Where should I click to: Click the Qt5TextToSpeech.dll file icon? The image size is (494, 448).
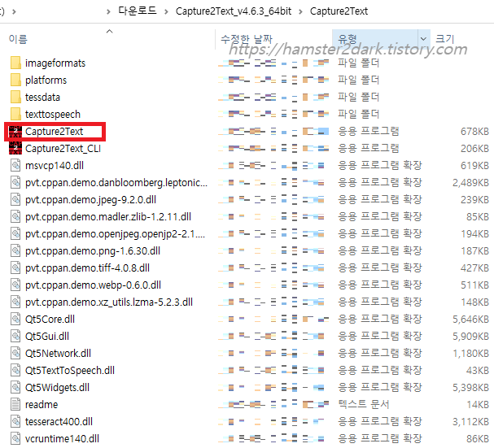click(15, 370)
